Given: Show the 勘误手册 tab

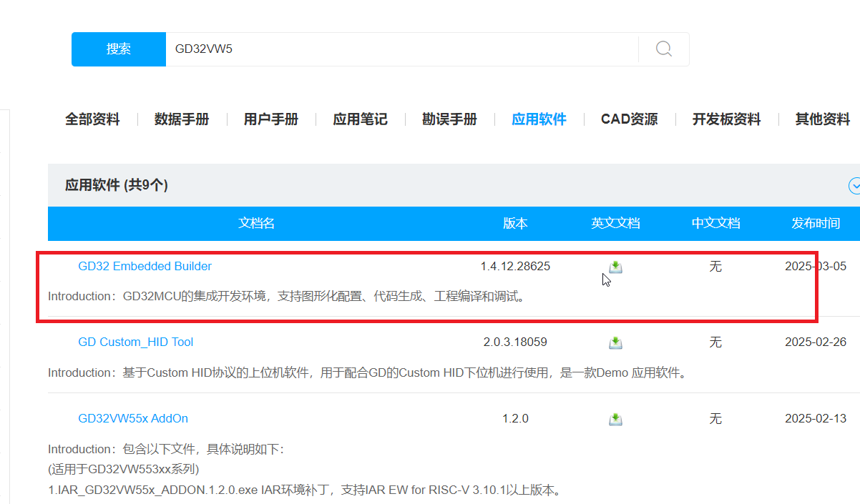Looking at the screenshot, I should [x=449, y=119].
